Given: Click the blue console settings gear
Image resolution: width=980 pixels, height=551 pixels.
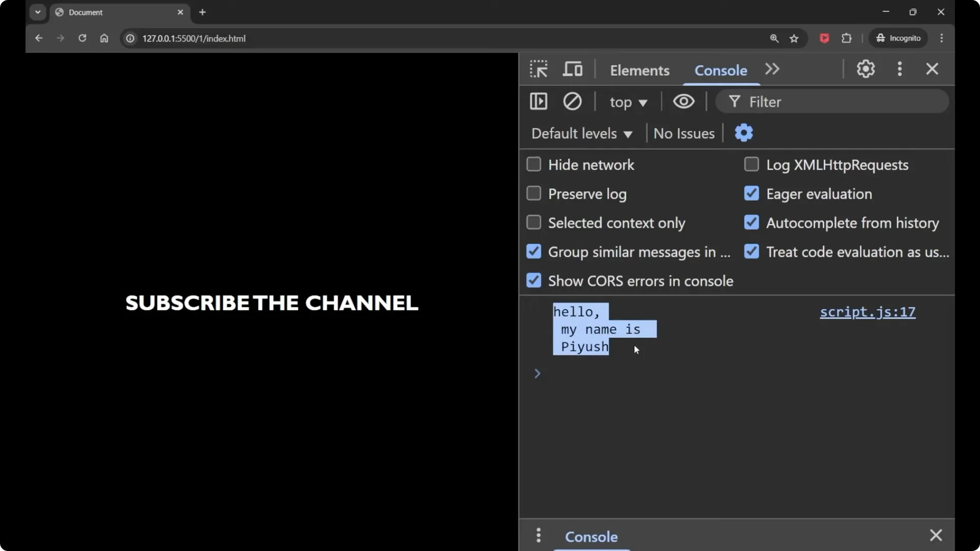Looking at the screenshot, I should click(744, 133).
